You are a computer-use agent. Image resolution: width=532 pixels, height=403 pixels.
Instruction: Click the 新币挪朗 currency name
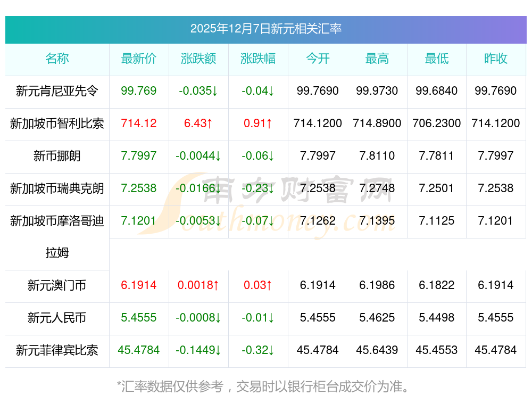57,156
